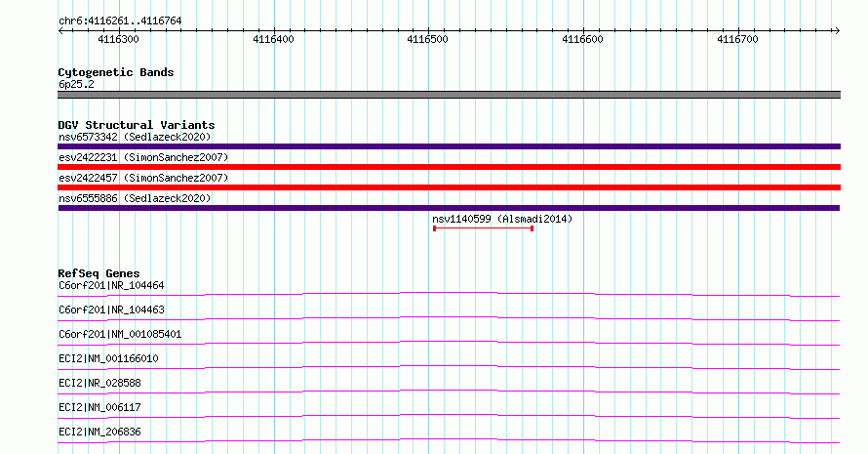Open gene C6orf201|NR_104464 label
The width and height of the screenshot is (868, 454).
[x=111, y=285]
